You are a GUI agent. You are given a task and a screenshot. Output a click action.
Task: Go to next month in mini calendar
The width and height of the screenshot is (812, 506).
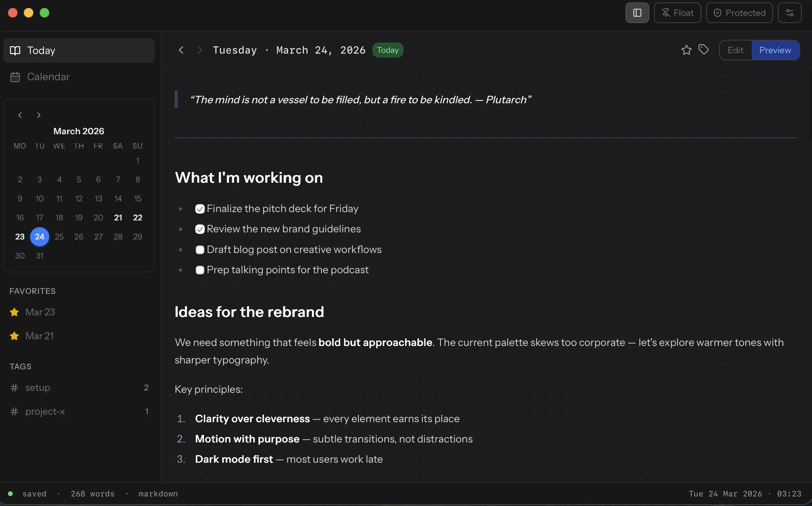38,115
